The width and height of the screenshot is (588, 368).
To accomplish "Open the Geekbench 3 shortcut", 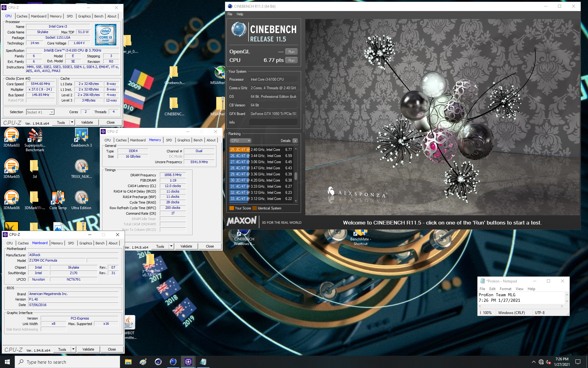I will click(x=81, y=137).
